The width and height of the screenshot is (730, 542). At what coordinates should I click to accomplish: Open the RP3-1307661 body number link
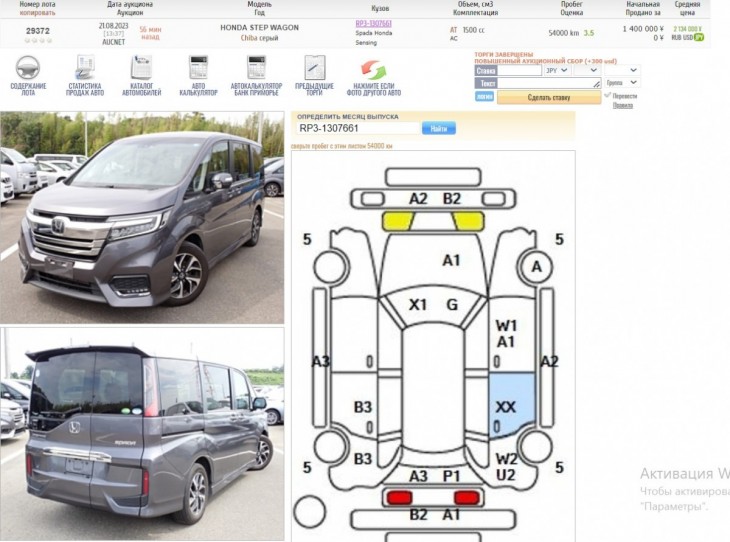(373, 23)
